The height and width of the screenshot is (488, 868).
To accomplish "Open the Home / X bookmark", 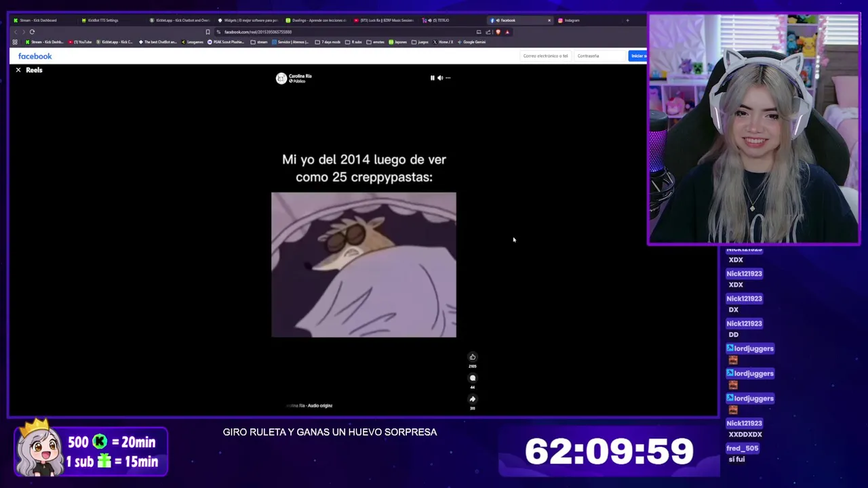I will point(443,42).
